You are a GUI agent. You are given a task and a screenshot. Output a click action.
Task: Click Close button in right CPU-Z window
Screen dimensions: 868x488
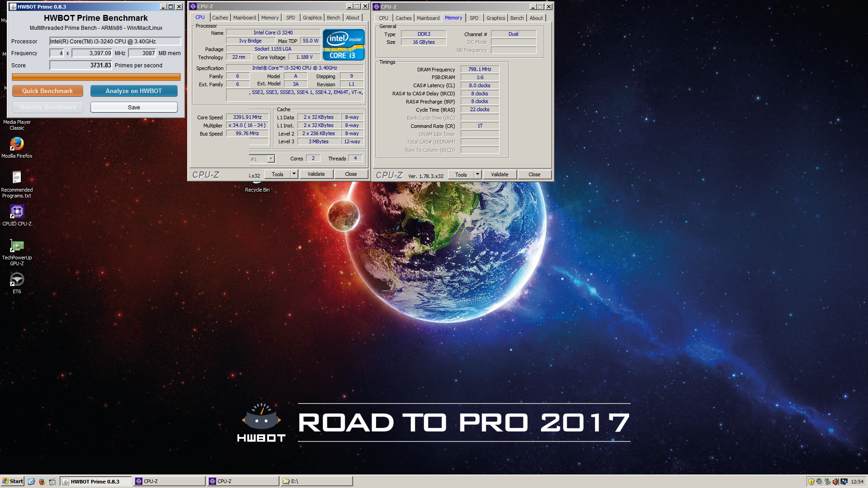(x=534, y=174)
